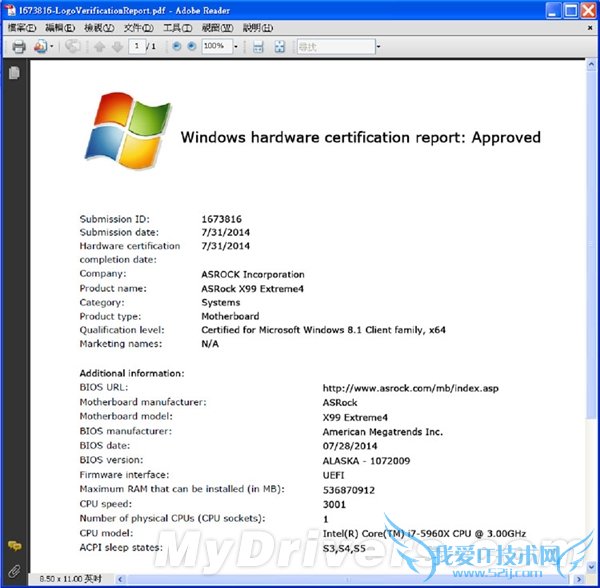Go to the previous page with the up arrow
600x588 pixels.
(99, 47)
